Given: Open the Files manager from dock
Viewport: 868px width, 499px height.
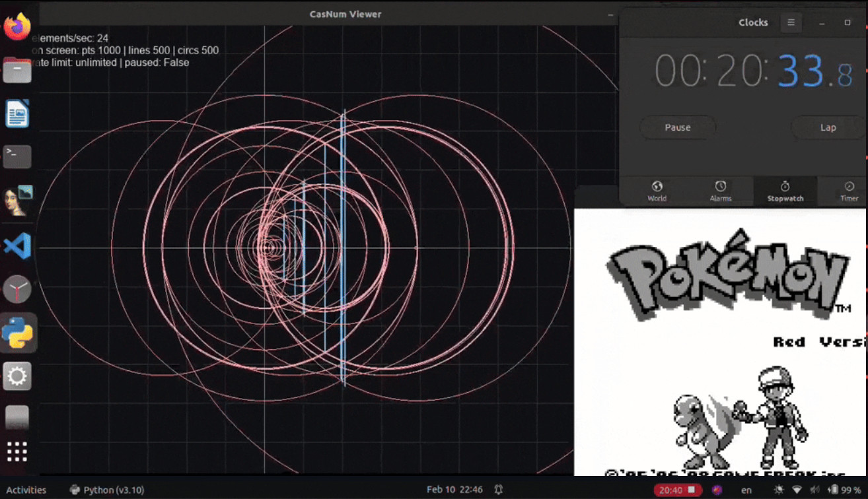Looking at the screenshot, I should click(17, 70).
